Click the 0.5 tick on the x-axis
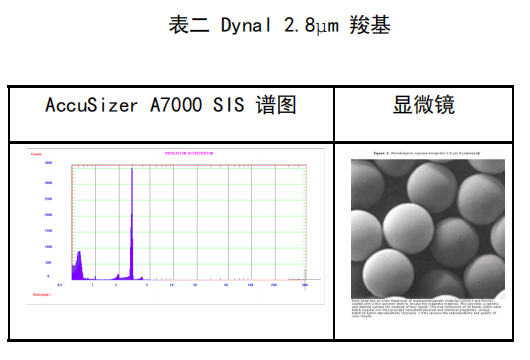This screenshot has height=360, width=530. coord(60,285)
